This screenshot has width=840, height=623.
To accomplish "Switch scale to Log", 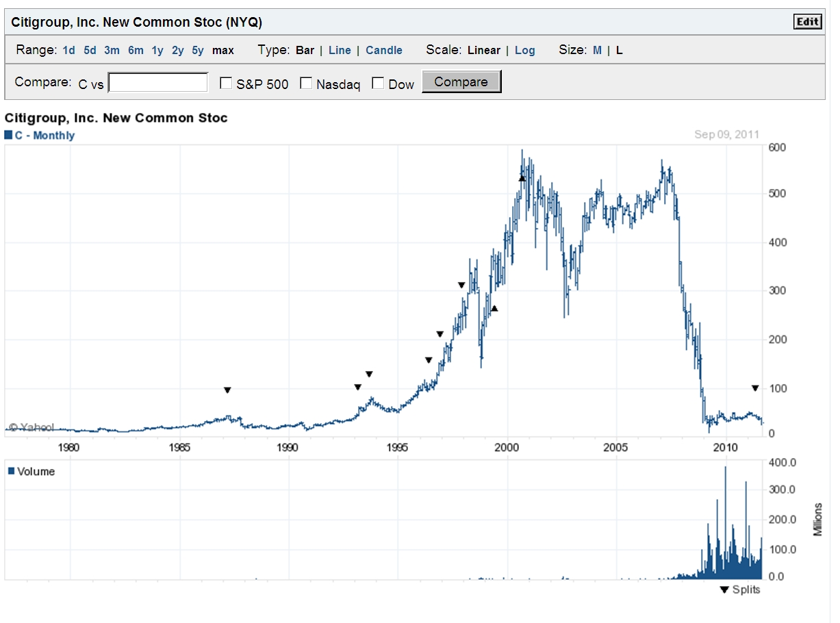I will [x=525, y=50].
